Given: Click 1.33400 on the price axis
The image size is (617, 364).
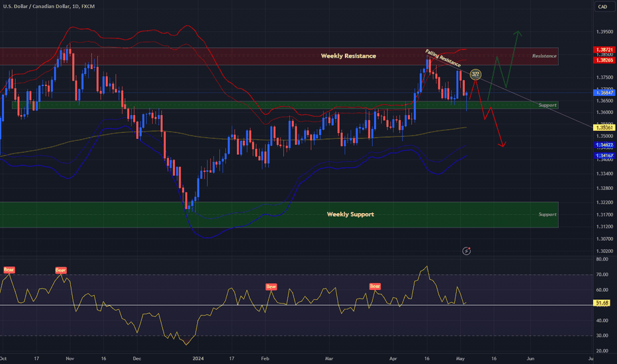Looking at the screenshot, I should tap(604, 173).
